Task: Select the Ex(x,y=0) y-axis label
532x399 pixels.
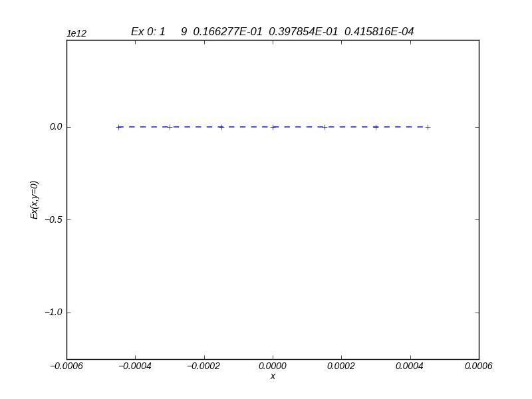Action: (35, 200)
